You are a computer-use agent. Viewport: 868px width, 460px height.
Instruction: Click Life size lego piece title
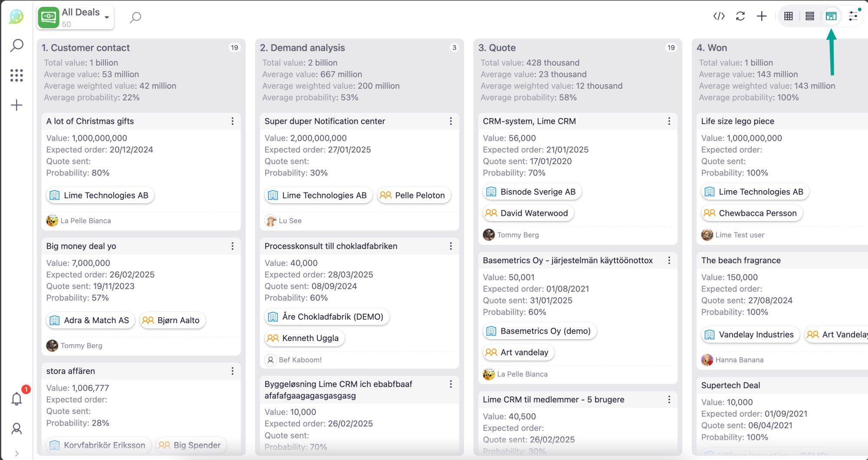coord(737,121)
